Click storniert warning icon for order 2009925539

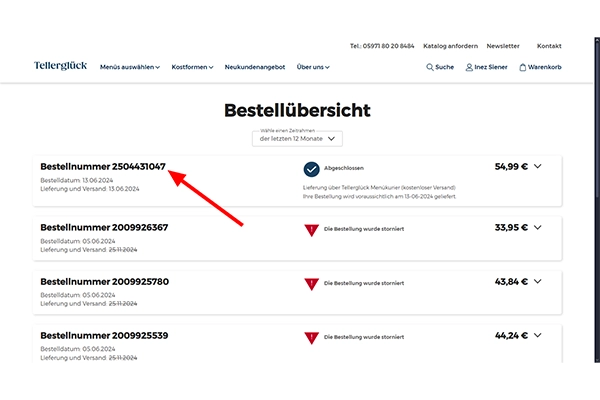tap(311, 338)
